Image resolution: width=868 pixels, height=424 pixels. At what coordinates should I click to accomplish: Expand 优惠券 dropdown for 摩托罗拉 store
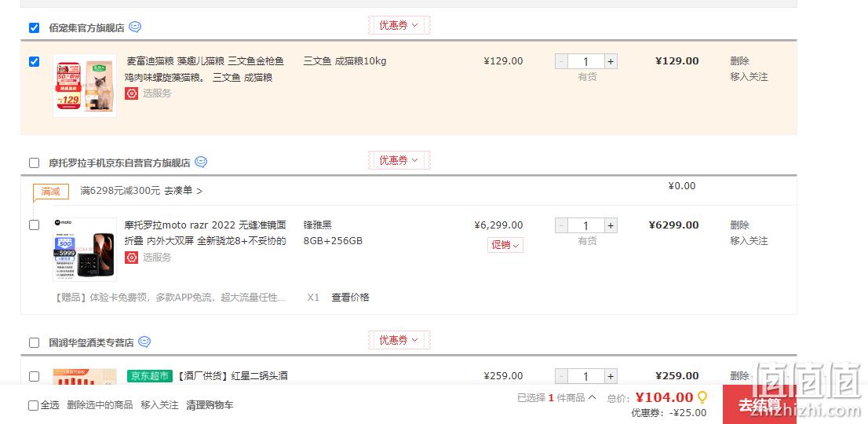tap(399, 160)
